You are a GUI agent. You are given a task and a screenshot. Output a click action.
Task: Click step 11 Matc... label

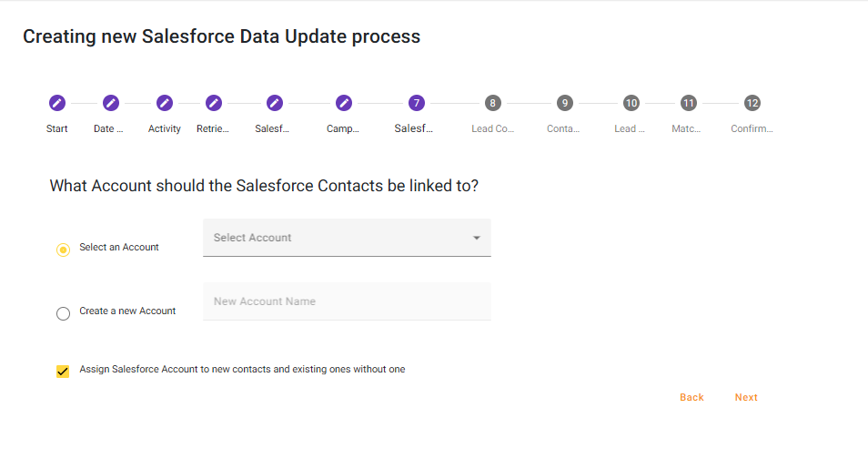coord(687,129)
